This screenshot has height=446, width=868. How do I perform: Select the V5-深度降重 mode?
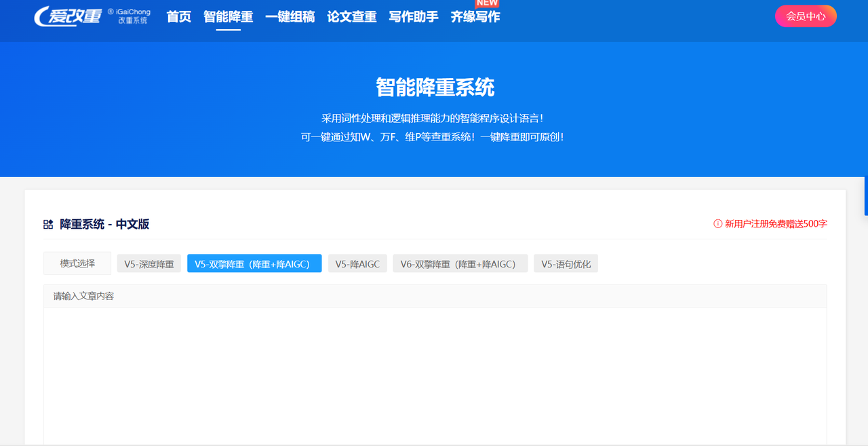(x=149, y=263)
